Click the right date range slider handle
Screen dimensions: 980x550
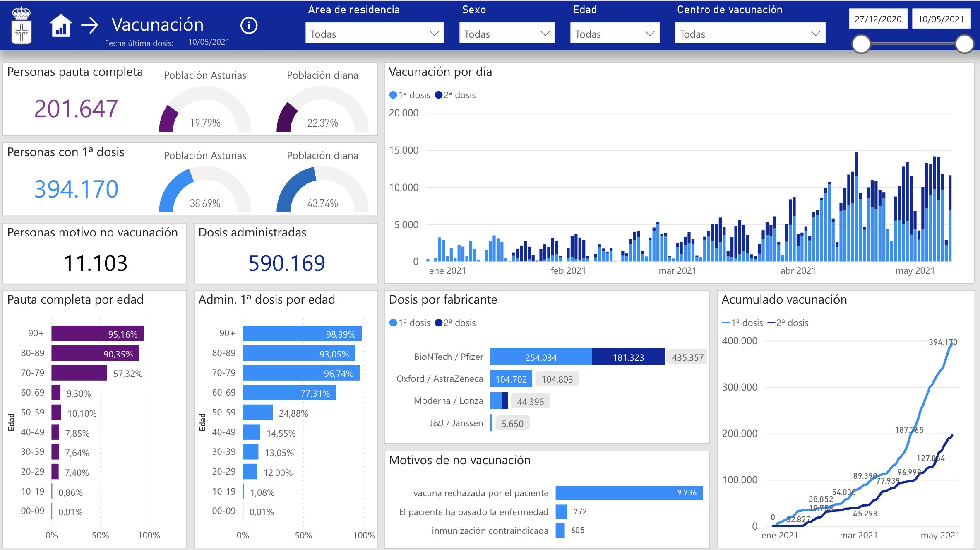964,43
